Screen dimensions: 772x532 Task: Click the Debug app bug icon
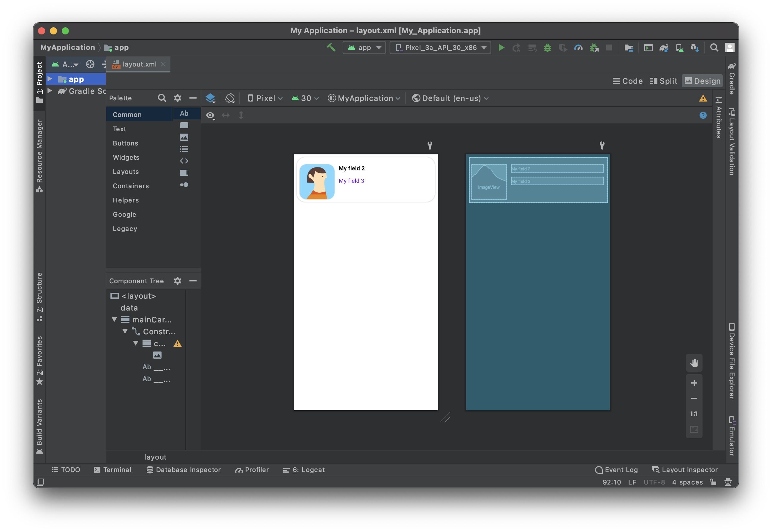[547, 48]
